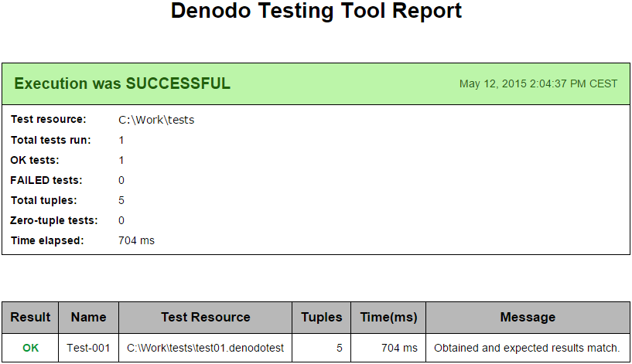Click the 'Test Resource' column header

pos(206,318)
